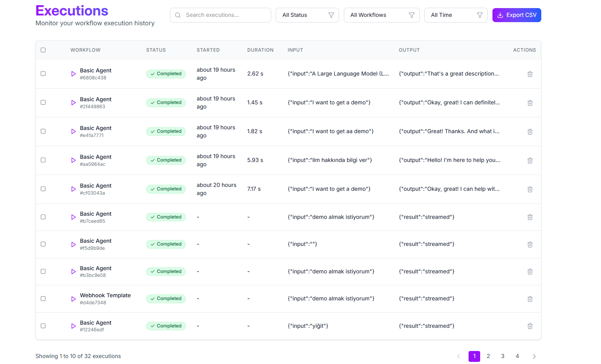Viewport: 601px width, 364px height.
Task: Click the filter icon in All Status
Action: 331,15
